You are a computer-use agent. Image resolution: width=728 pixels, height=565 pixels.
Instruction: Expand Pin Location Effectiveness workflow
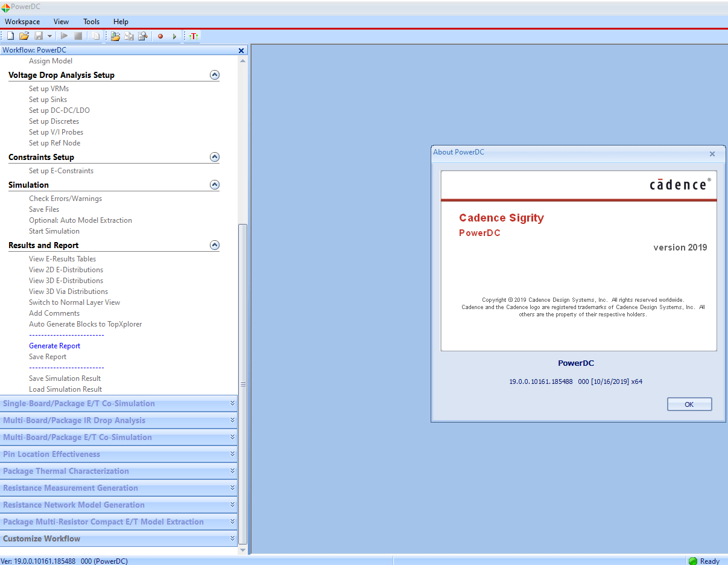[x=119, y=454]
